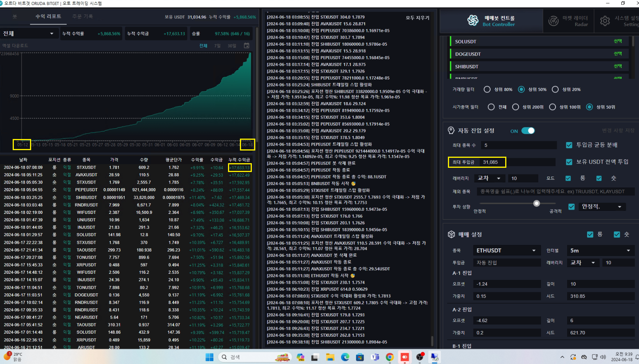
Task: Click 변경 사항 저장 button
Action: point(618,131)
